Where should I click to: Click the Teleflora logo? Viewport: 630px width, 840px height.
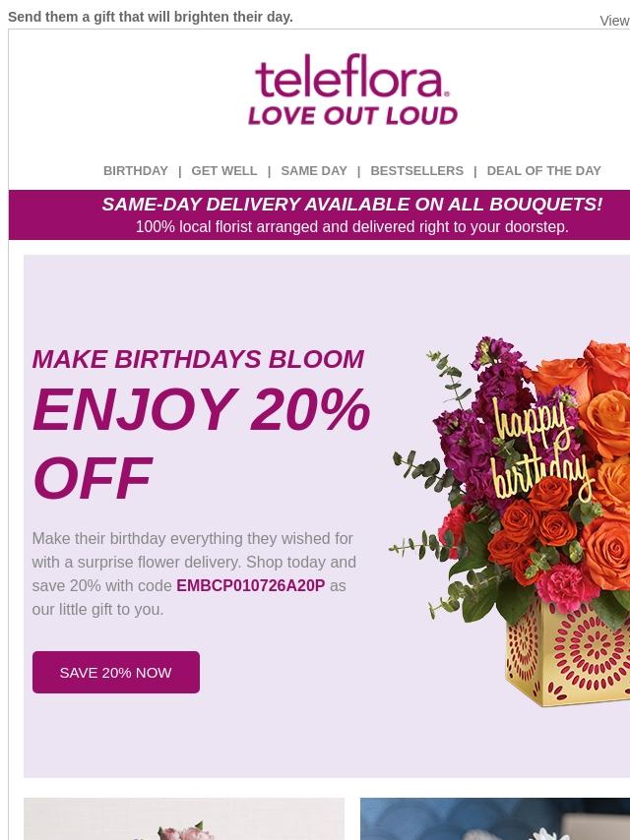click(x=352, y=90)
